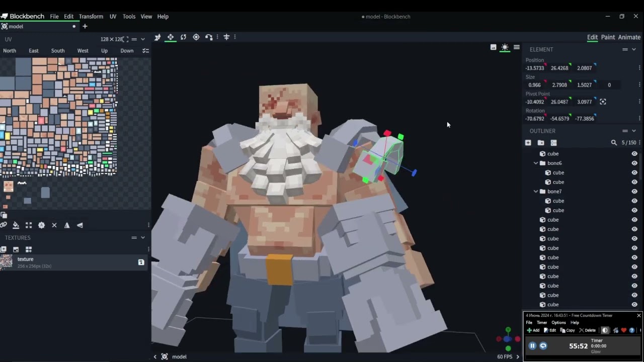
Task: Click Create Texture icon in Textures panel
Action: click(x=4, y=249)
